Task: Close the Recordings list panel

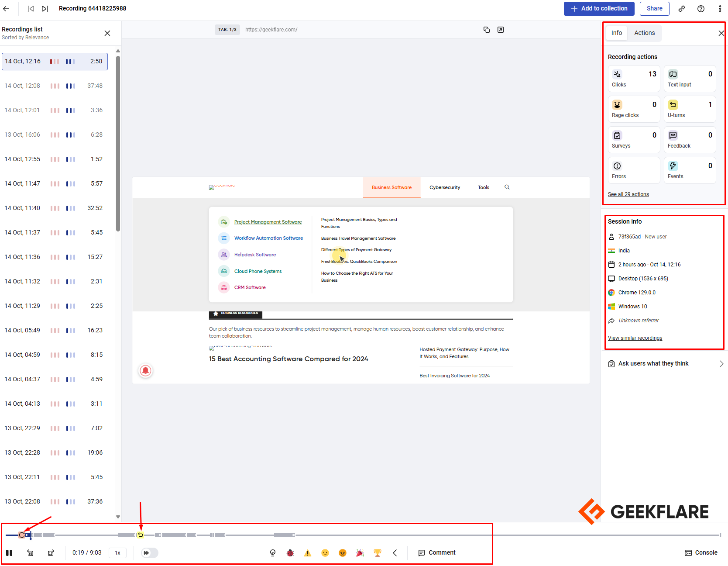Action: click(107, 33)
